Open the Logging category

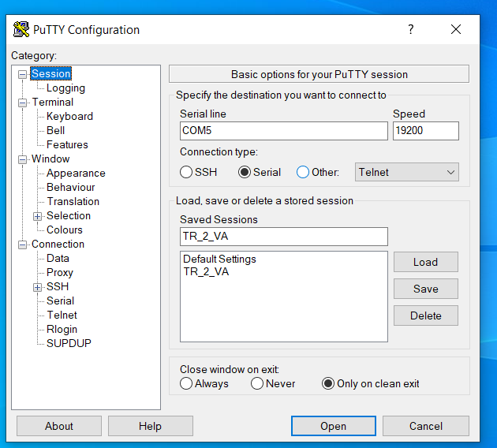pos(65,88)
